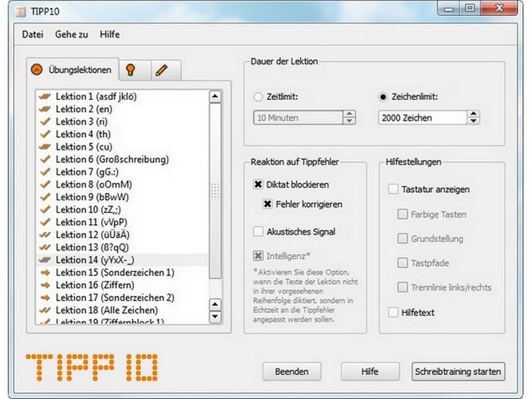Screen dimensions: 532x399
Task: Decrease Zeichenlimit with the down arrow
Action: 473,121
